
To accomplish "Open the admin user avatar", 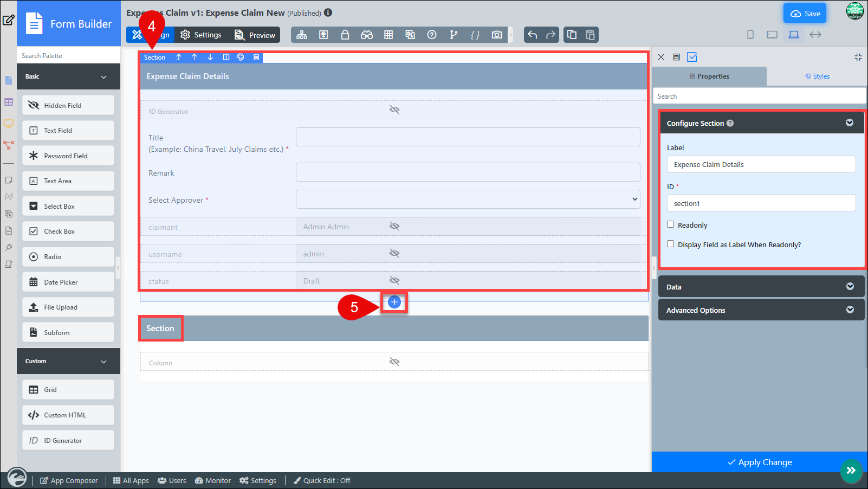I will pyautogui.click(x=855, y=11).
